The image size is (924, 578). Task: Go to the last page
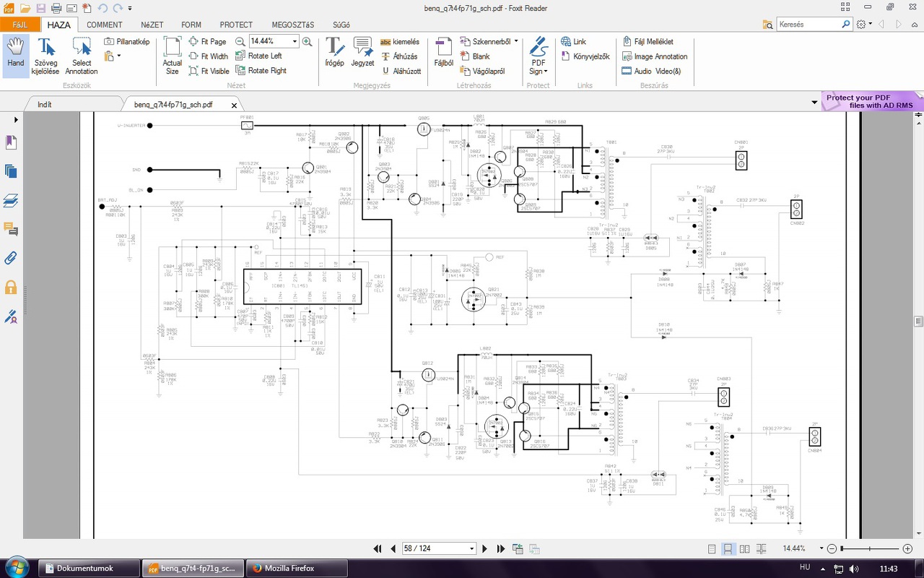[x=502, y=549]
